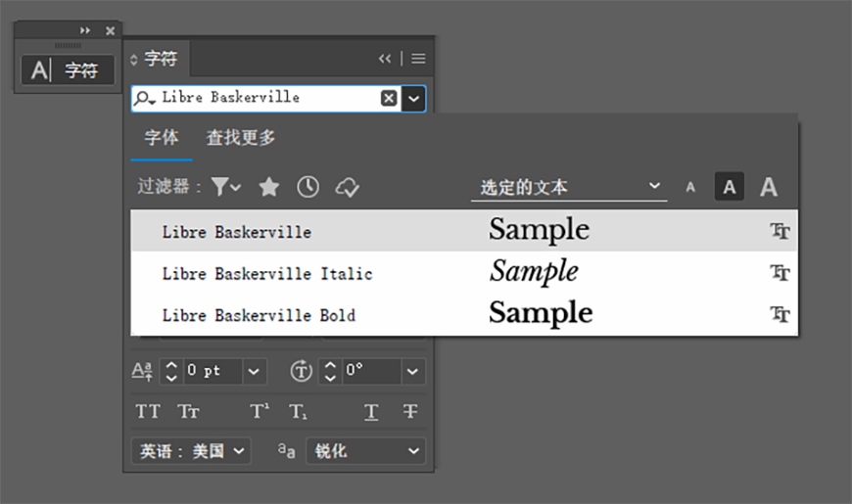Click the anti-aliasing aa icon
Screen dimensions: 852x504
[286, 450]
